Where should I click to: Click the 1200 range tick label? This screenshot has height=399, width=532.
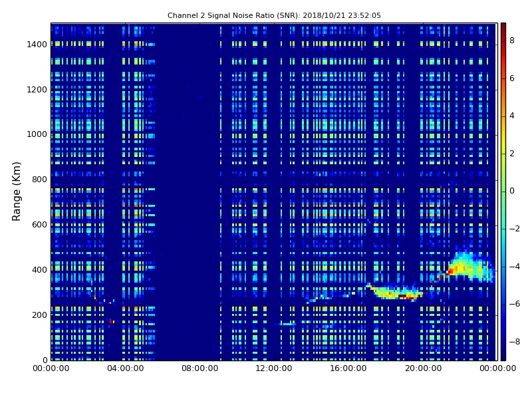(x=37, y=90)
